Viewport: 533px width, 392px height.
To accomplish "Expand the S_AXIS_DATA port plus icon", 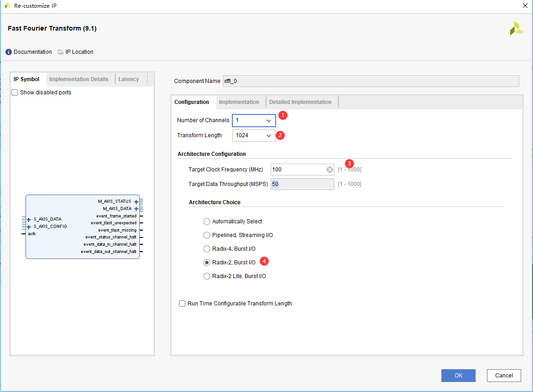I will [29, 219].
